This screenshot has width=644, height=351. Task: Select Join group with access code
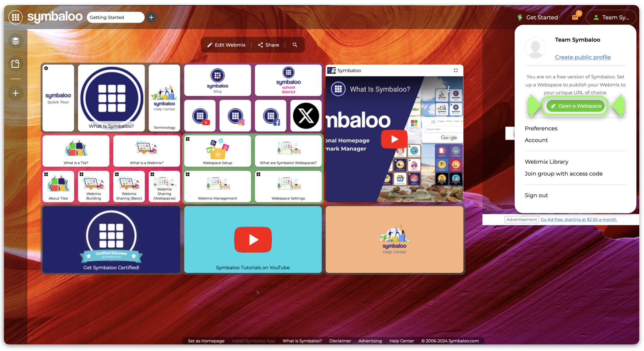[563, 174]
